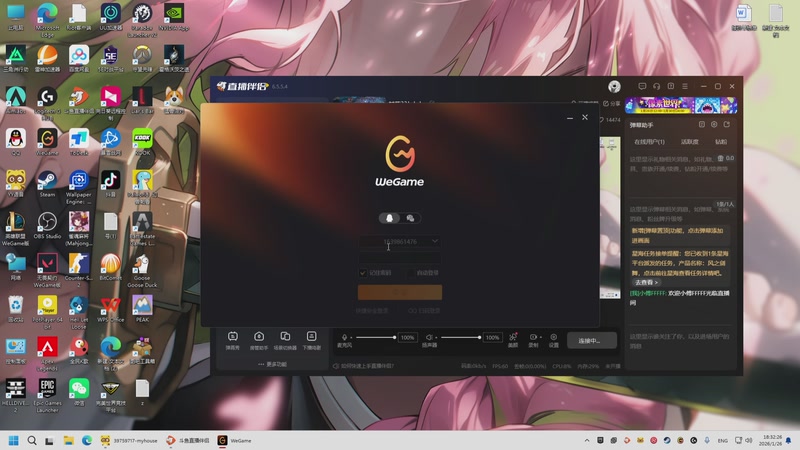The height and width of the screenshot is (450, 800).
Task: Open the QR code login link in WeGame
Action: [424, 311]
